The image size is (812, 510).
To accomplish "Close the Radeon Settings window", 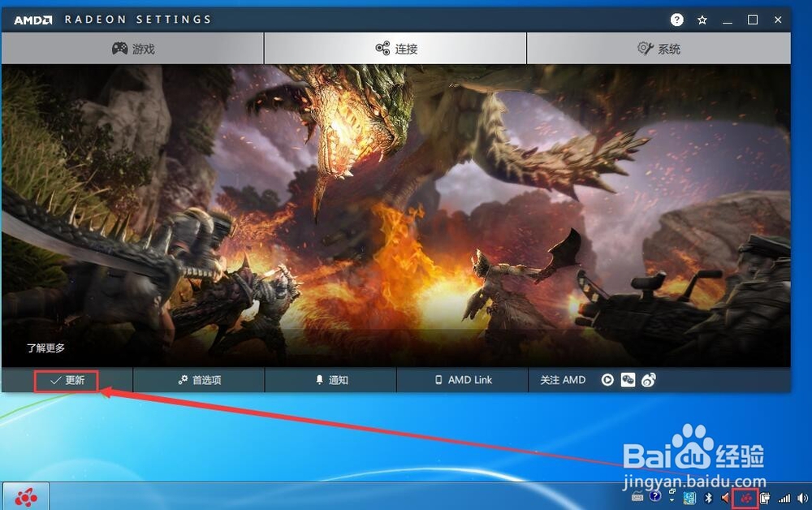I will [778, 19].
